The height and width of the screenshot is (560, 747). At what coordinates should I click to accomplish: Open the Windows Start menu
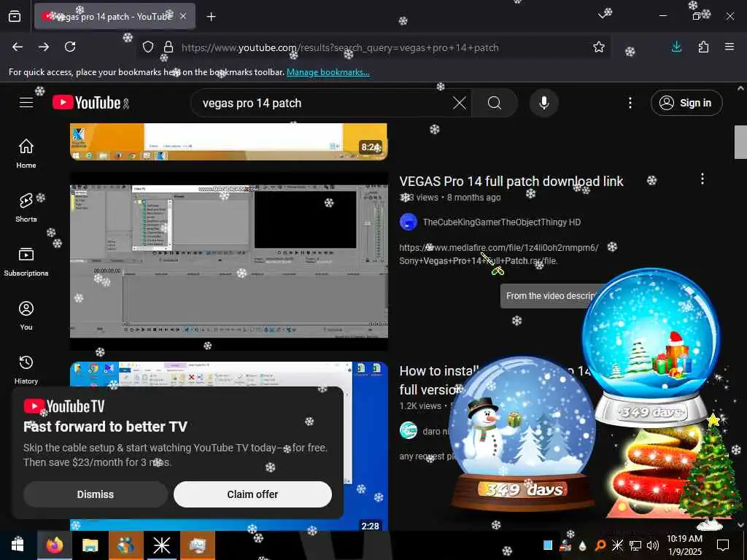coord(18,545)
